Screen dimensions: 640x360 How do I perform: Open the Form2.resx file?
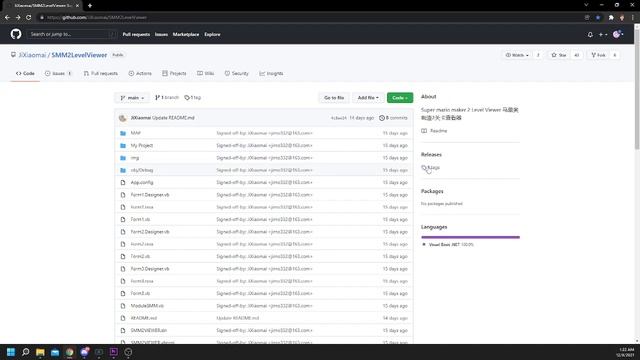(x=142, y=244)
